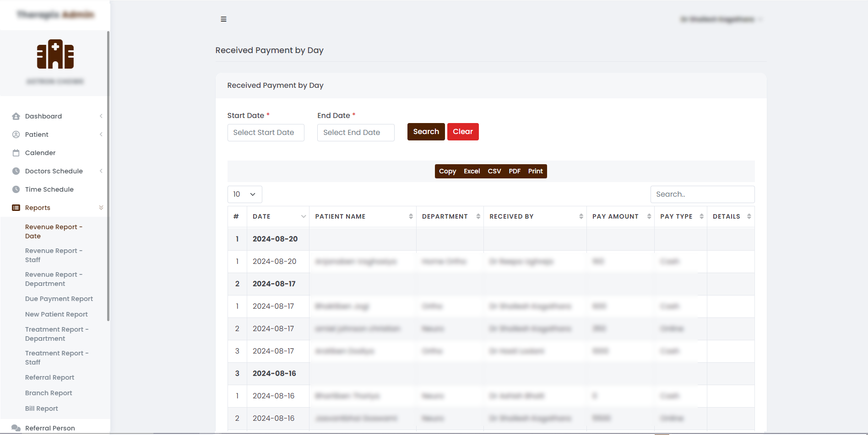The width and height of the screenshot is (868, 435).
Task: Open Due Payment Report
Action: point(59,299)
